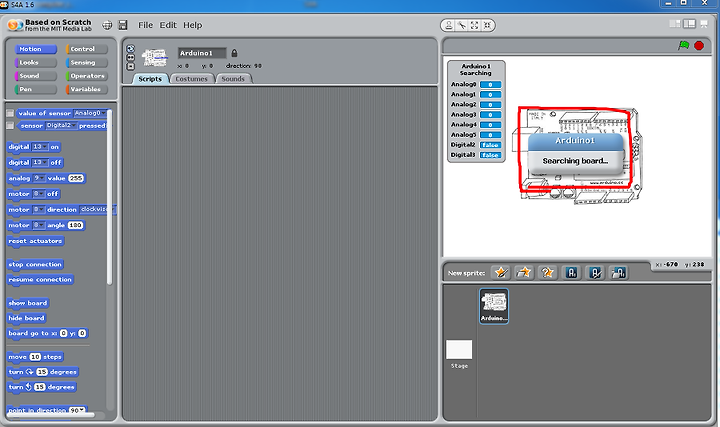Select the Control block category
This screenshot has width=720, height=427.
pos(87,49)
